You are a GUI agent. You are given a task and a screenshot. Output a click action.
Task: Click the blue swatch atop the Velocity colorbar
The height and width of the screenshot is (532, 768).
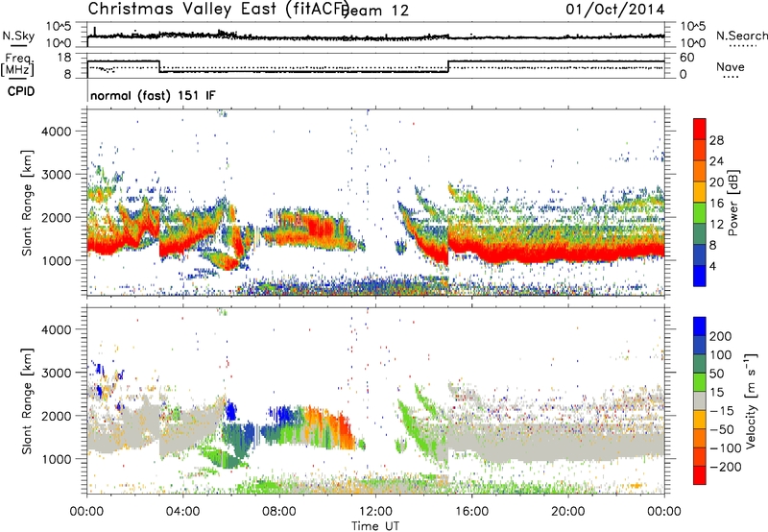tap(700, 326)
